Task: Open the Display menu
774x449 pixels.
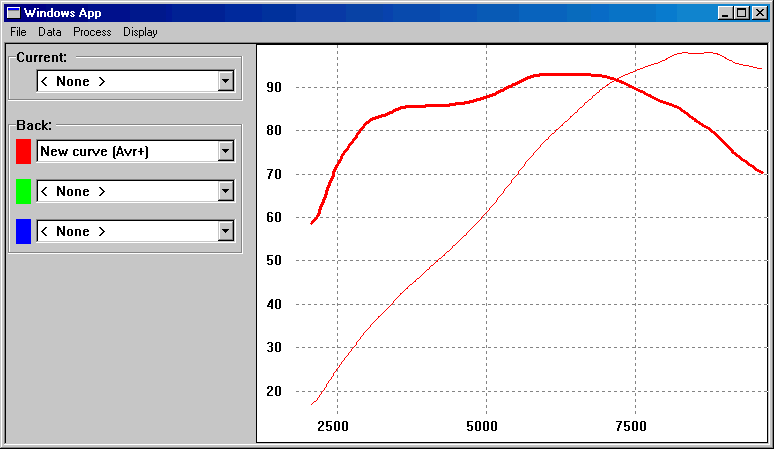Action: [x=140, y=32]
